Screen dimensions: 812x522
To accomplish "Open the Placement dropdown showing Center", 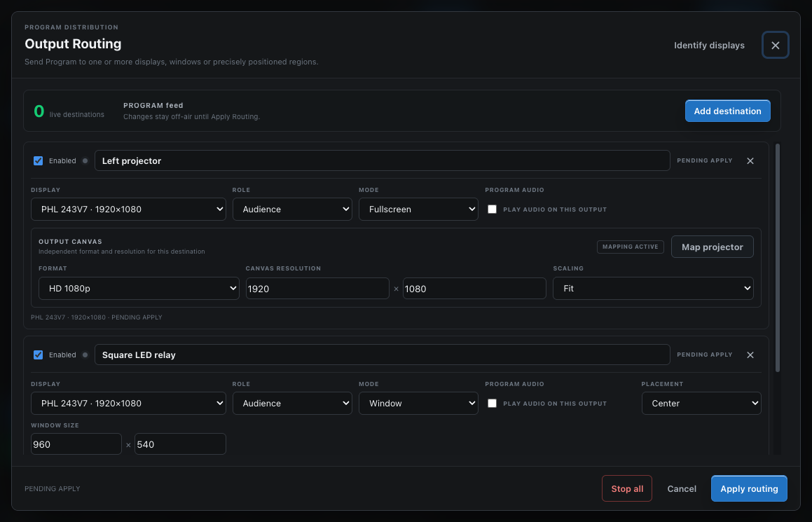I will (701, 404).
